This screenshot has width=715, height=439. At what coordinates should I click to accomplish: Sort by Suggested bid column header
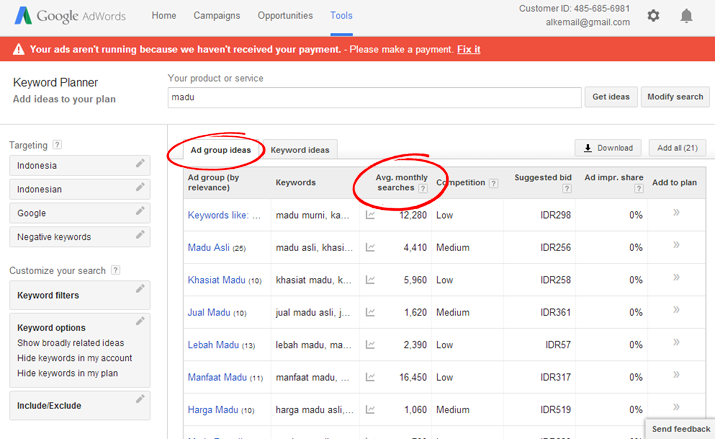[x=543, y=177]
